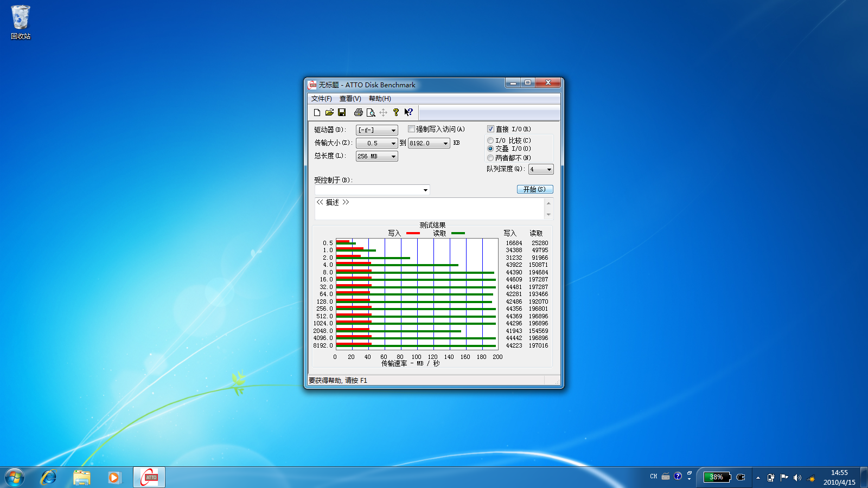Image resolution: width=868 pixels, height=488 pixels.
Task: Click the Action Center flag icon
Action: click(784, 478)
